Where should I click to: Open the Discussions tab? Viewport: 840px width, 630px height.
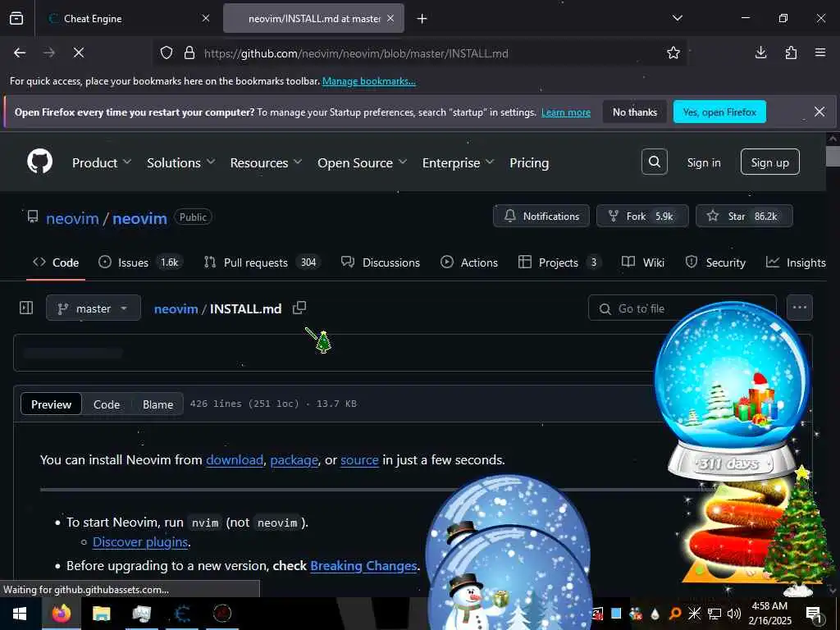(381, 262)
